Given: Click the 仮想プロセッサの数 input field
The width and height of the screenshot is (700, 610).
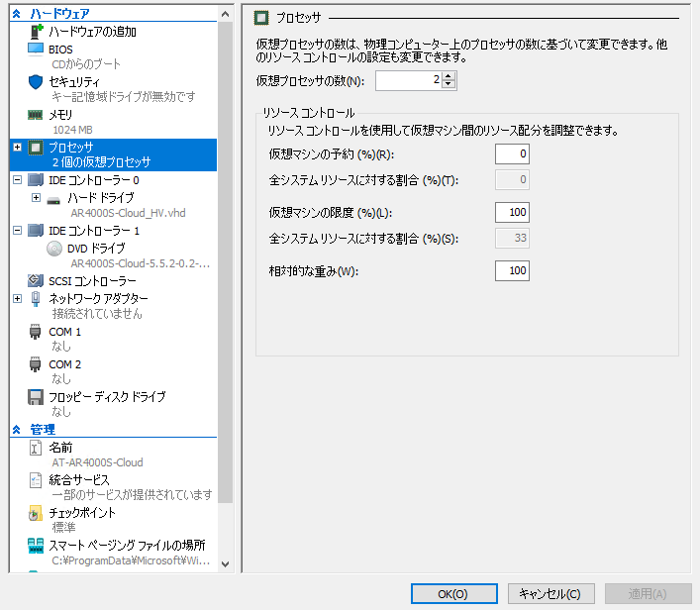Looking at the screenshot, I should [409, 80].
